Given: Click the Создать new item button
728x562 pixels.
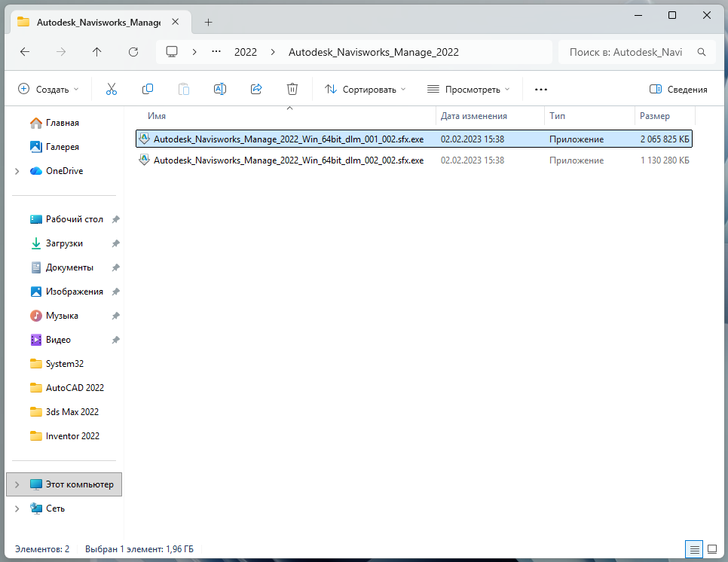Looking at the screenshot, I should click(x=48, y=89).
